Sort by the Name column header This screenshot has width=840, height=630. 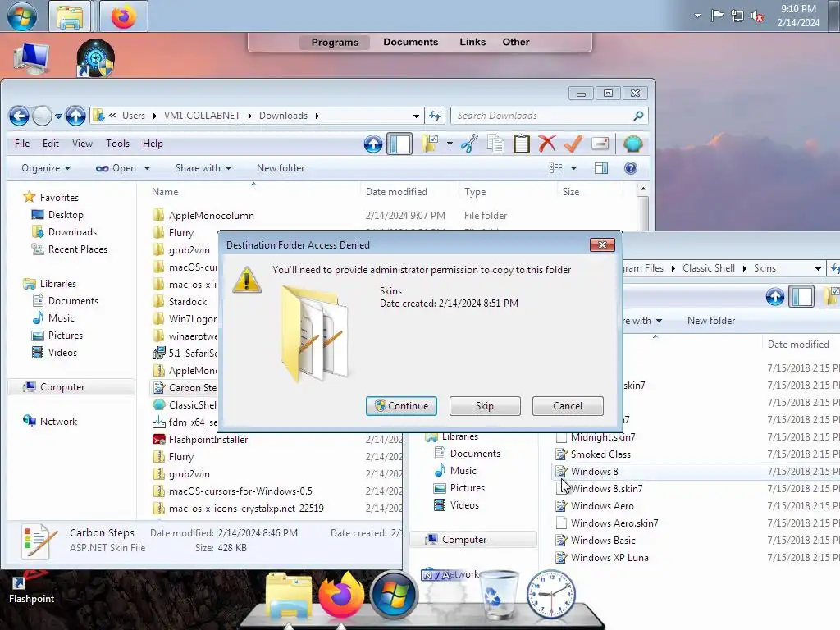165,192
